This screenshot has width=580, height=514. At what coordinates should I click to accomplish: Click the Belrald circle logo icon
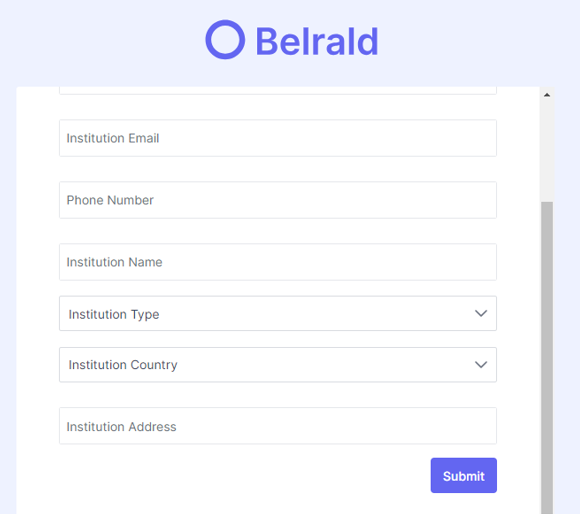click(225, 40)
